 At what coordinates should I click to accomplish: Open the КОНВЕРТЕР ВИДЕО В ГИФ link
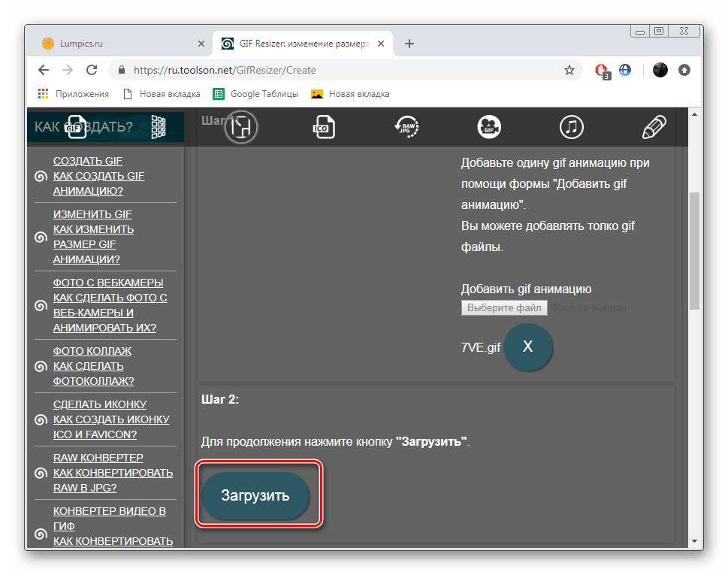[x=110, y=519]
